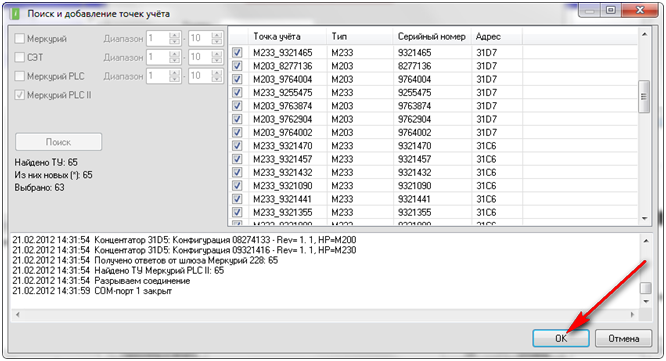Click status text Выбрано: 63
This screenshot has width=666, height=361.
pos(40,187)
